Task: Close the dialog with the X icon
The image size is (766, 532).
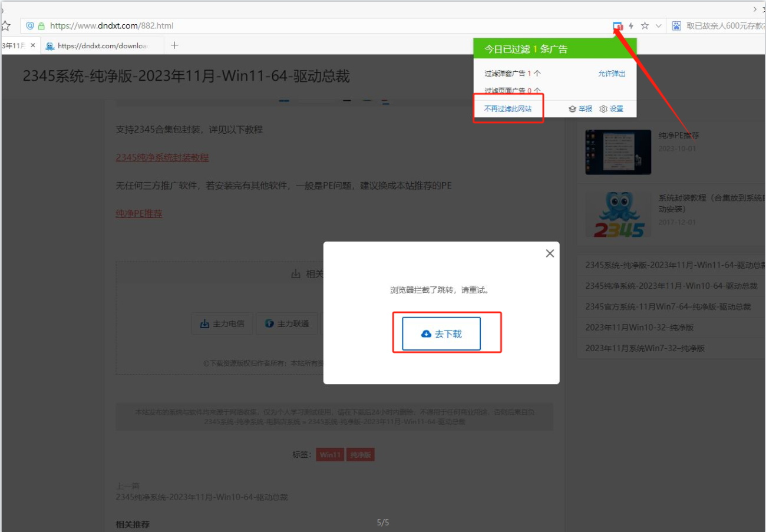Action: click(x=550, y=253)
